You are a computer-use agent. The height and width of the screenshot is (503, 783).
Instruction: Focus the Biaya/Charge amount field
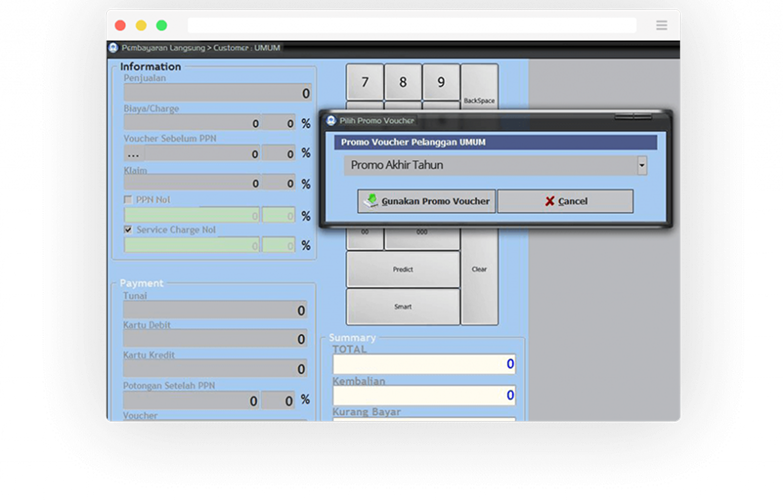[192, 123]
